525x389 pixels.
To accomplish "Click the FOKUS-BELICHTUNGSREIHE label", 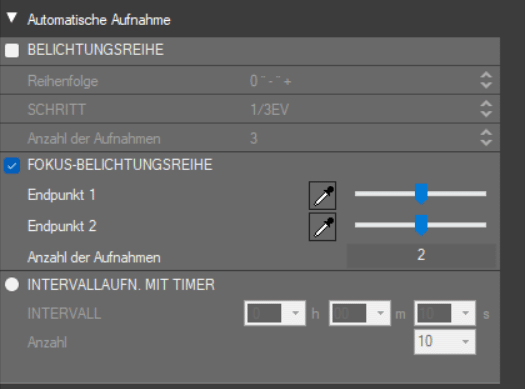I will (x=120, y=165).
